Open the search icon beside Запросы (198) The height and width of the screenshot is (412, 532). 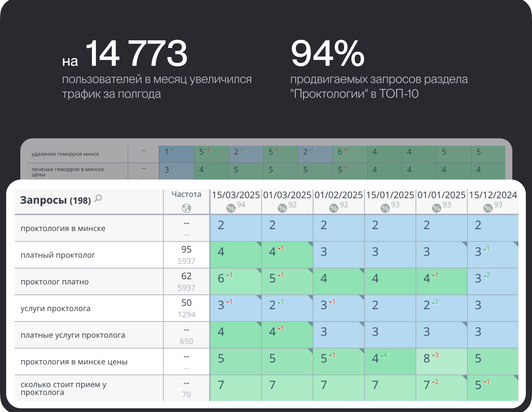[98, 199]
